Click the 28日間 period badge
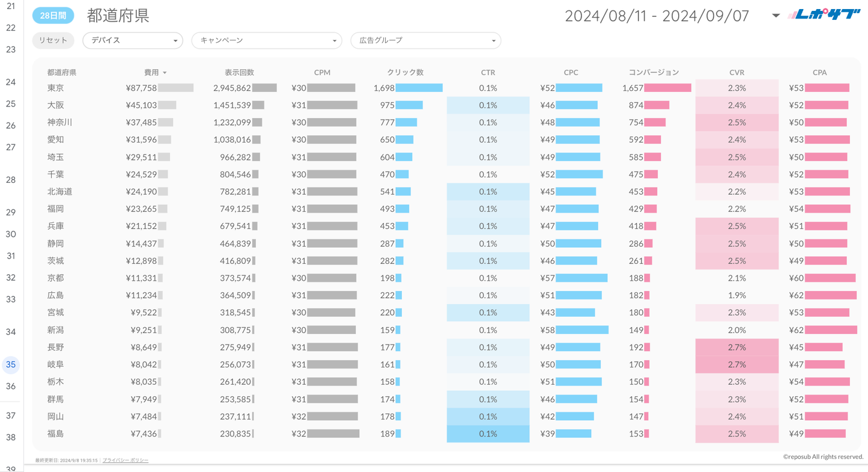The image size is (868, 472). coord(53,16)
